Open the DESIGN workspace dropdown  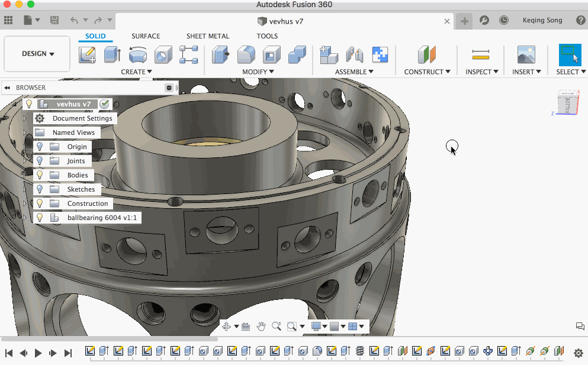[37, 54]
